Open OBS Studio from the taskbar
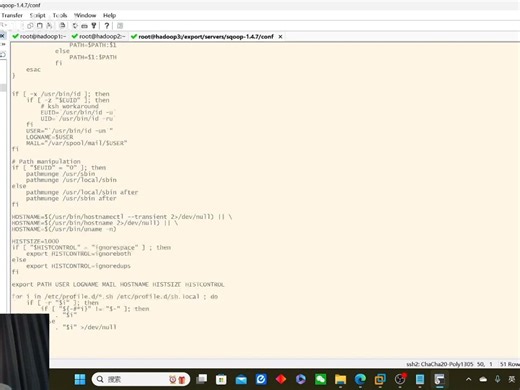 [x=400, y=379]
